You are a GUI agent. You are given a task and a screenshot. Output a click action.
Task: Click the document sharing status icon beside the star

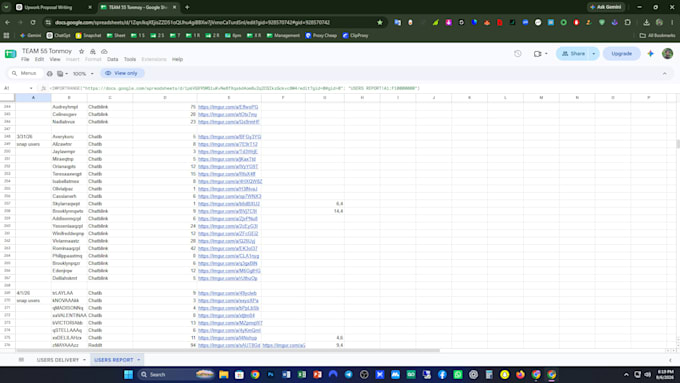(x=93, y=51)
